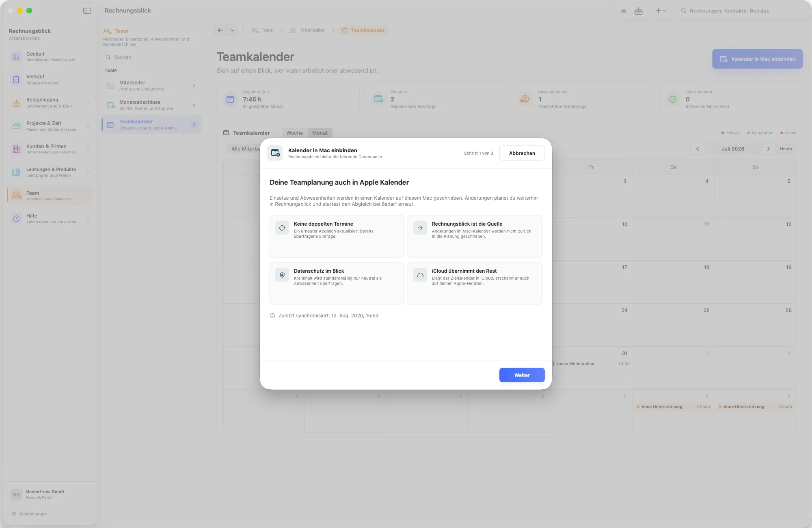Open Hilfe question mark icon
Image resolution: width=812 pixels, height=528 pixels.
pos(16,219)
